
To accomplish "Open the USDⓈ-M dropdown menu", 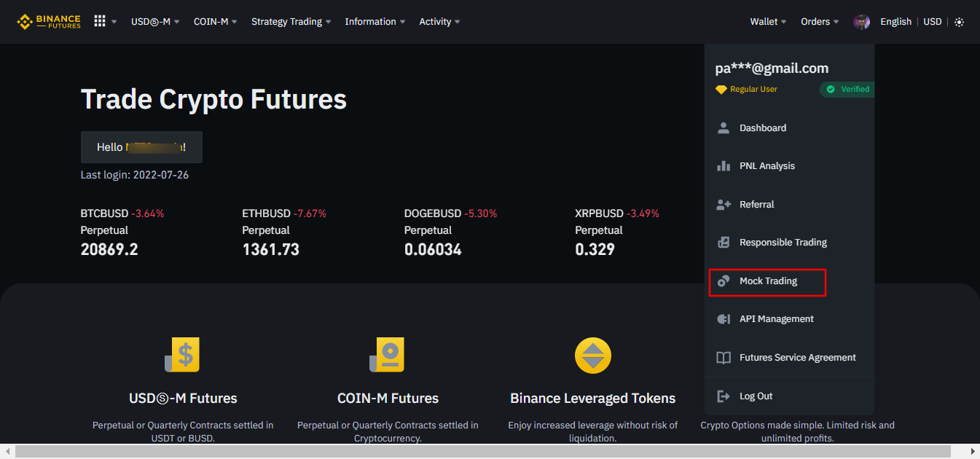I will [x=155, y=22].
